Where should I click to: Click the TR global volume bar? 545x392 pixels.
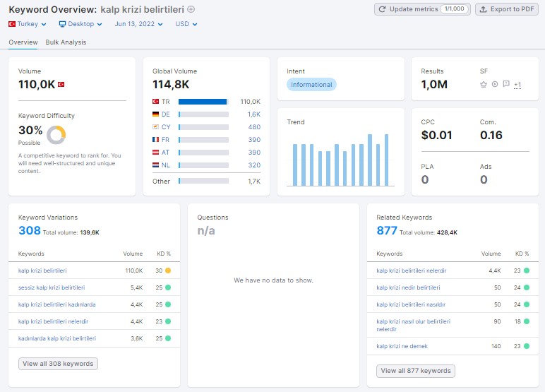[203, 102]
